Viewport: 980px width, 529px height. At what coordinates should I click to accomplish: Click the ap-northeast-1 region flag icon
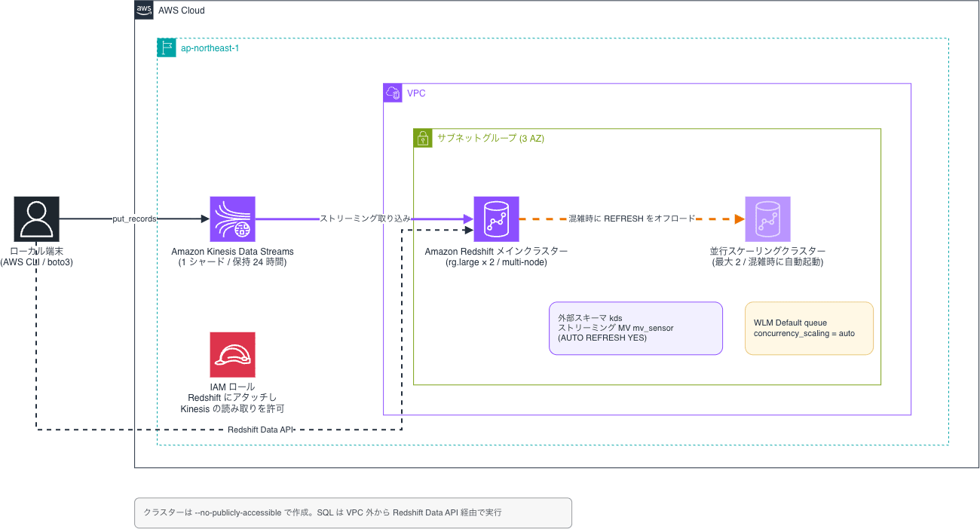pyautogui.click(x=167, y=47)
